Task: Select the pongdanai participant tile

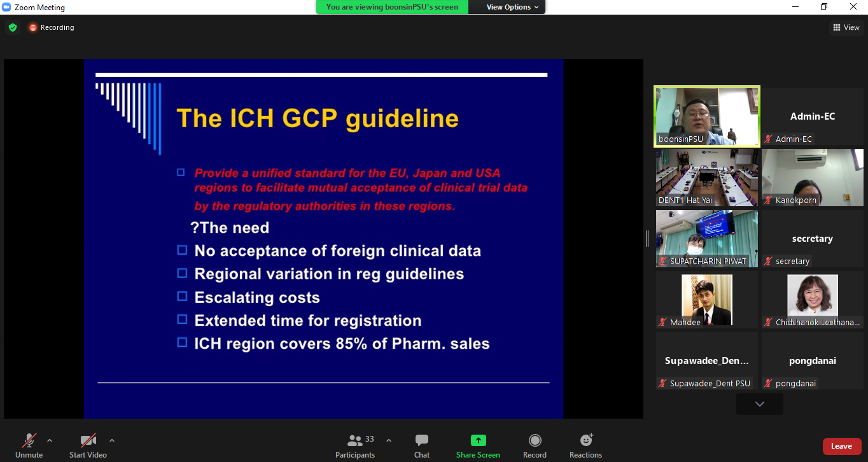Action: click(x=813, y=361)
